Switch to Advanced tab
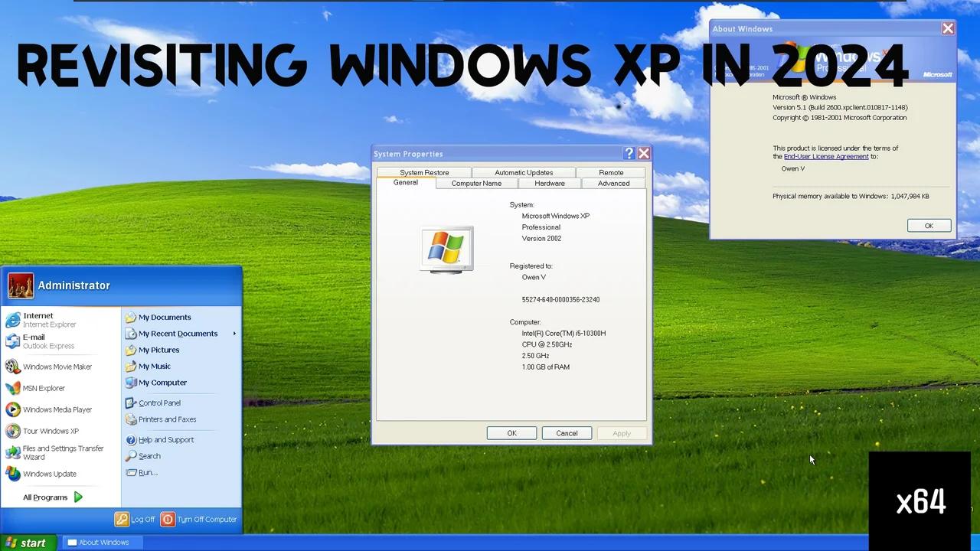The width and height of the screenshot is (980, 551). coord(613,184)
